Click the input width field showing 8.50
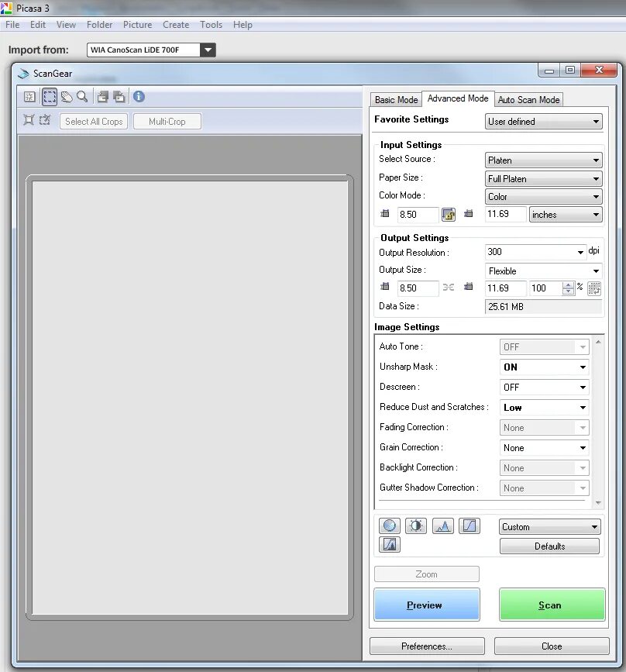Screen dimensions: 626x672 click(x=418, y=214)
